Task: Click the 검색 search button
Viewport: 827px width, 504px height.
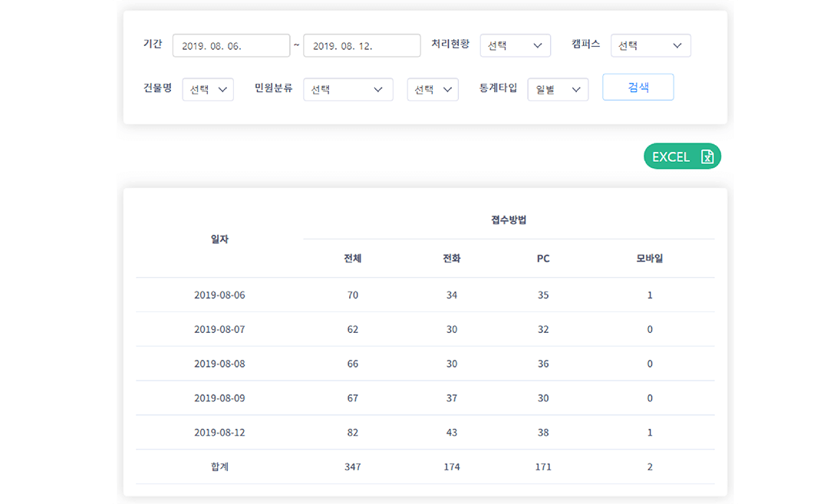Action: click(638, 87)
